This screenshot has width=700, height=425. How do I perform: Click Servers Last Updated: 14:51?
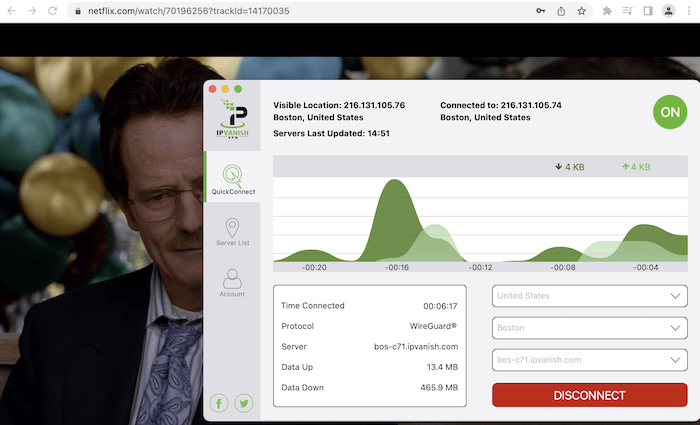coord(331,133)
